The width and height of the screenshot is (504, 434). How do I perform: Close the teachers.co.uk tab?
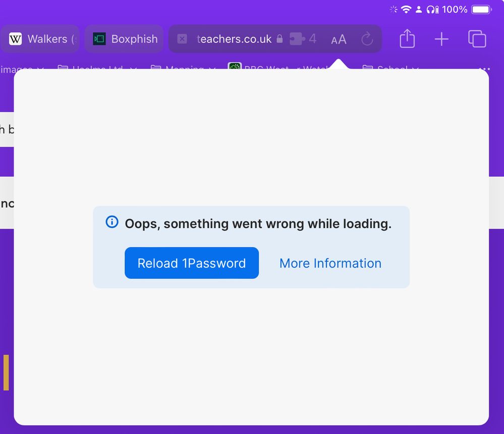[x=182, y=39]
